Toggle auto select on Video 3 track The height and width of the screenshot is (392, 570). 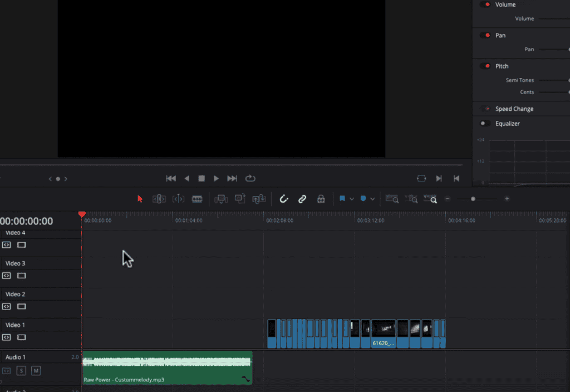[x=7, y=276]
